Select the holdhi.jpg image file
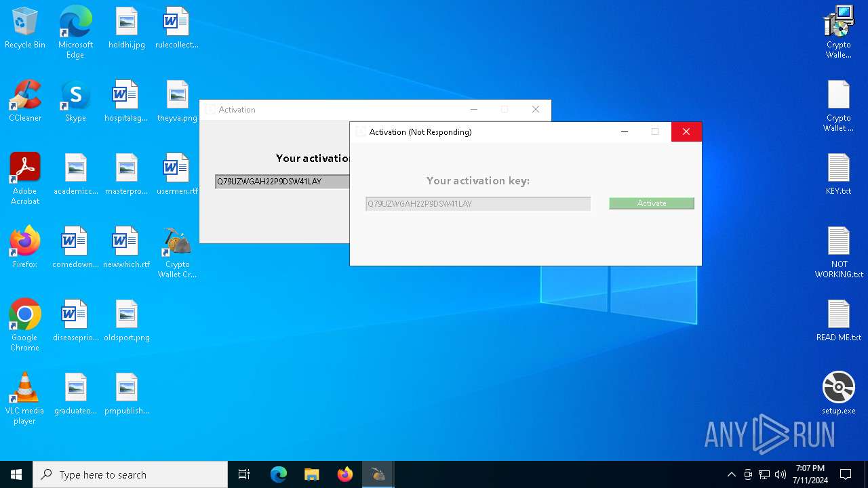 point(127,28)
